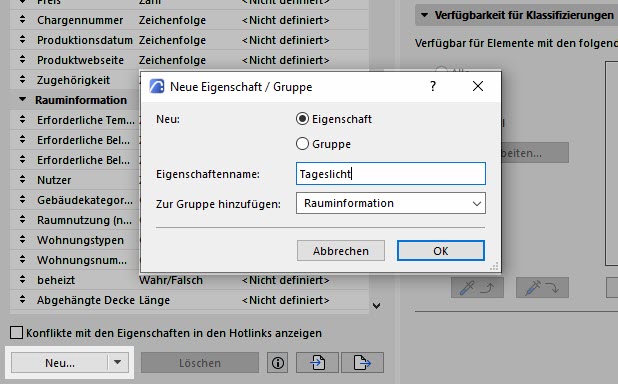Toggle Konflikte mit den Eigenschaften in Hotlinks checkbox

point(17,333)
